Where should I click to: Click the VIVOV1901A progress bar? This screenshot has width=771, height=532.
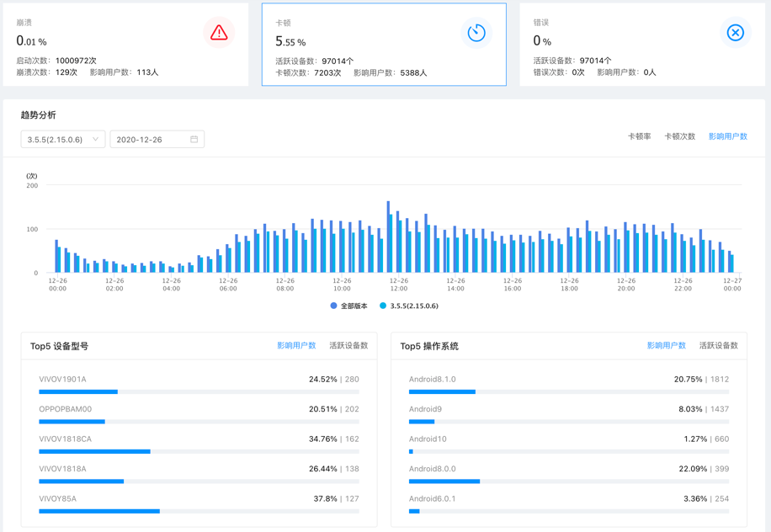coord(199,391)
